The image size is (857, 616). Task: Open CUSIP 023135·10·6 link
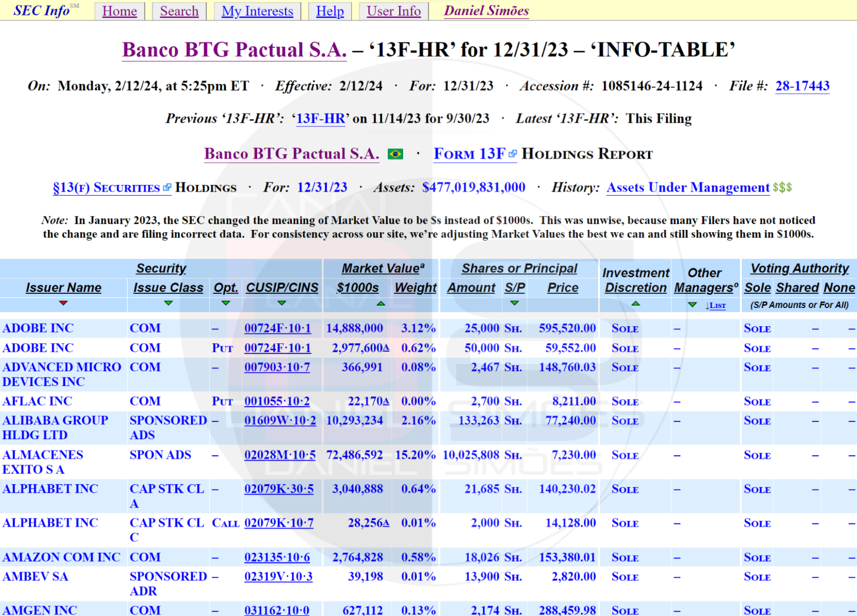pyautogui.click(x=277, y=557)
